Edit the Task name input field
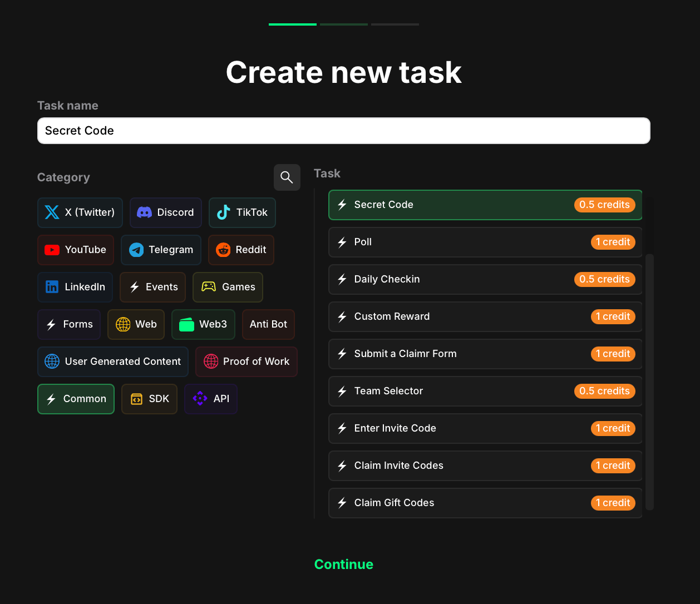 [x=344, y=131]
